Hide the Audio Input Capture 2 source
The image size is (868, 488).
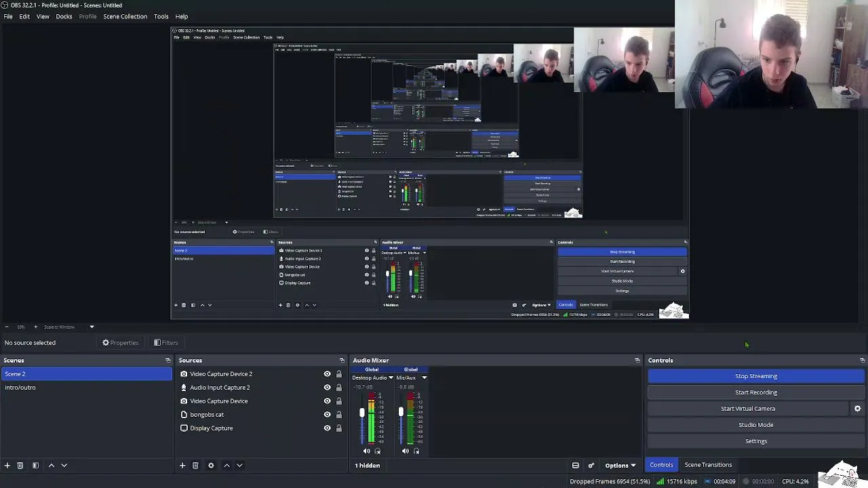(x=327, y=388)
